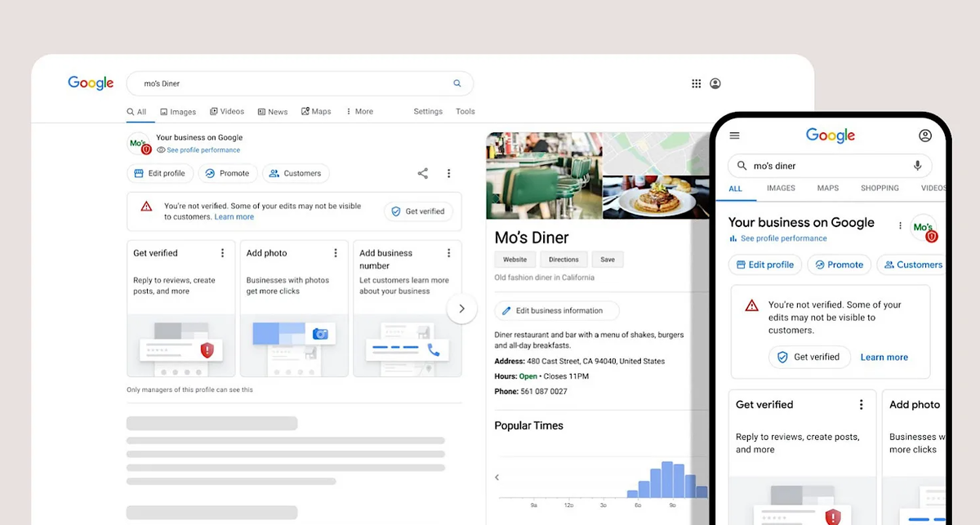Switch to the News tab
The image size is (980, 525).
[x=273, y=112]
